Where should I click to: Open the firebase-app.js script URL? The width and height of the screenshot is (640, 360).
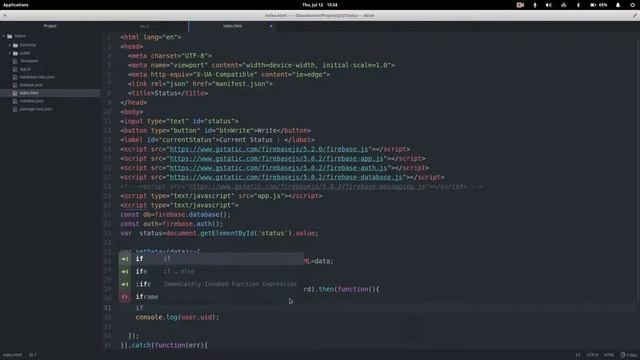pos(276,159)
